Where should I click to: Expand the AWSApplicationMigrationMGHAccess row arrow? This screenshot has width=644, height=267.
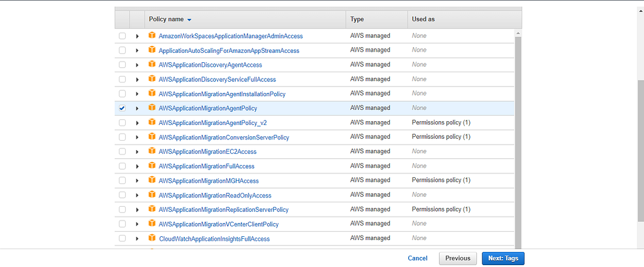coord(137,180)
